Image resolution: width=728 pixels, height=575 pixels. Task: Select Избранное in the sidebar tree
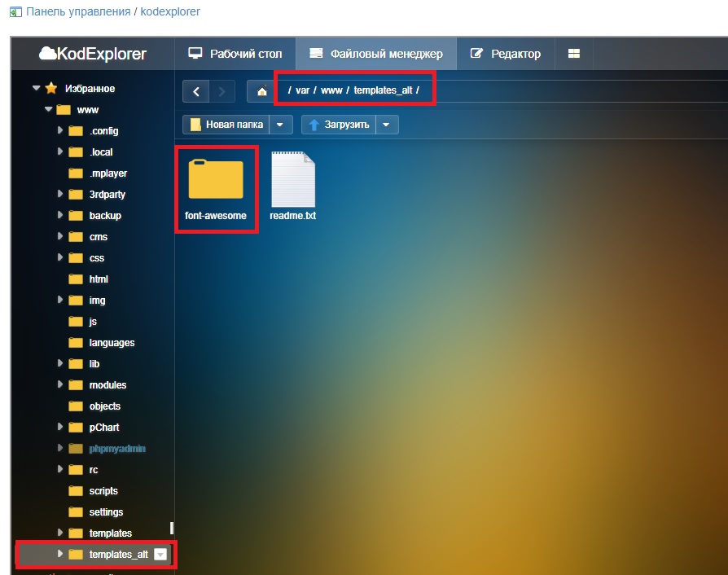coord(90,89)
